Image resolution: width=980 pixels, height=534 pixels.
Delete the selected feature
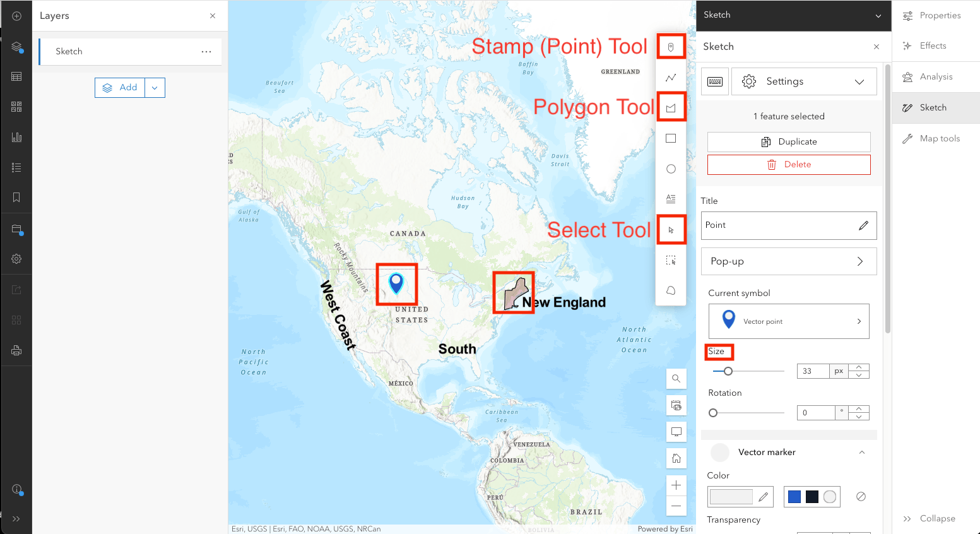(x=789, y=165)
